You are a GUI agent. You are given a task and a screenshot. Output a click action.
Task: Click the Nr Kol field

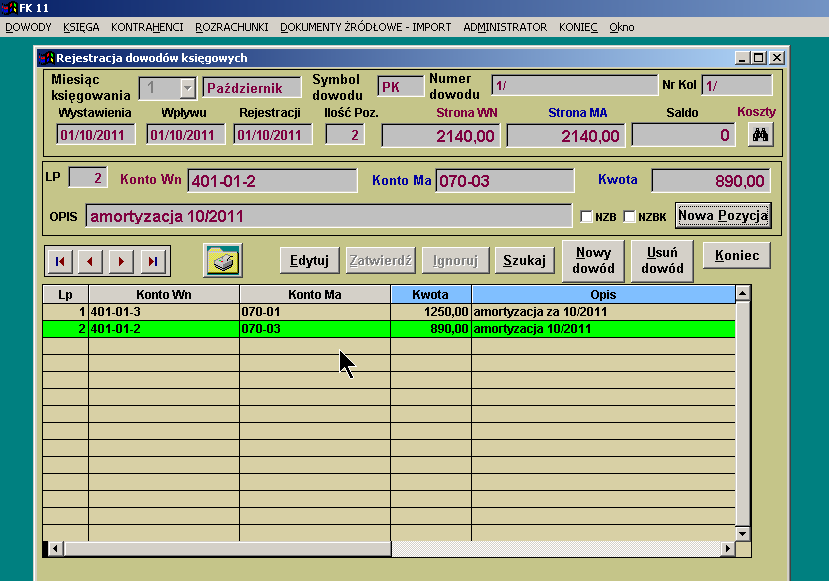[x=737, y=85]
